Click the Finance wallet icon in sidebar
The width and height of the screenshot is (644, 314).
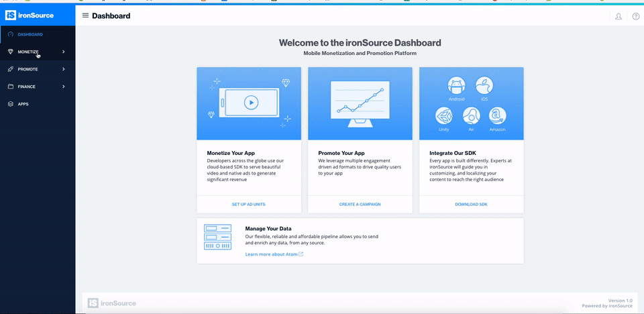tap(11, 87)
